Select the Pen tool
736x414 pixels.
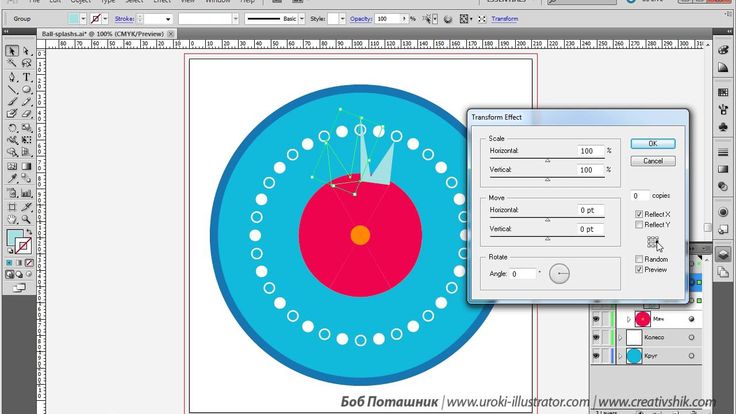12,77
